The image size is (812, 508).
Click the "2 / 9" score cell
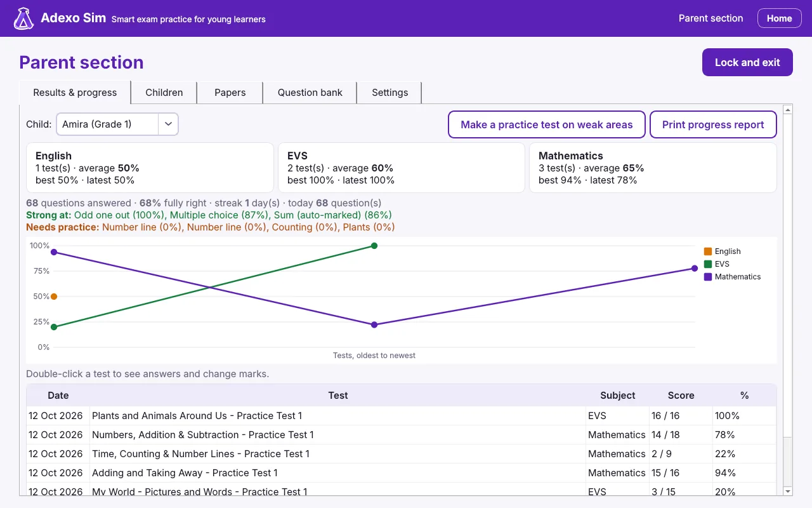pos(681,454)
